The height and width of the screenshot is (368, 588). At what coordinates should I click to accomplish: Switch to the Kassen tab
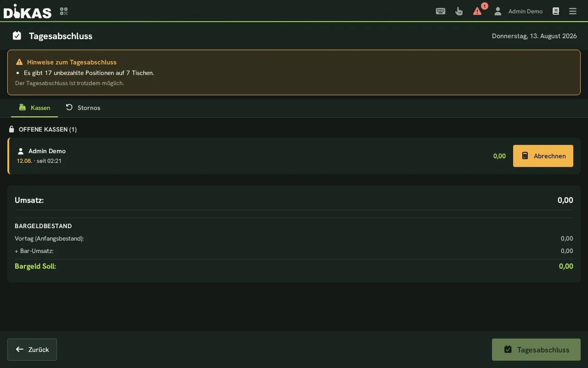click(x=34, y=108)
